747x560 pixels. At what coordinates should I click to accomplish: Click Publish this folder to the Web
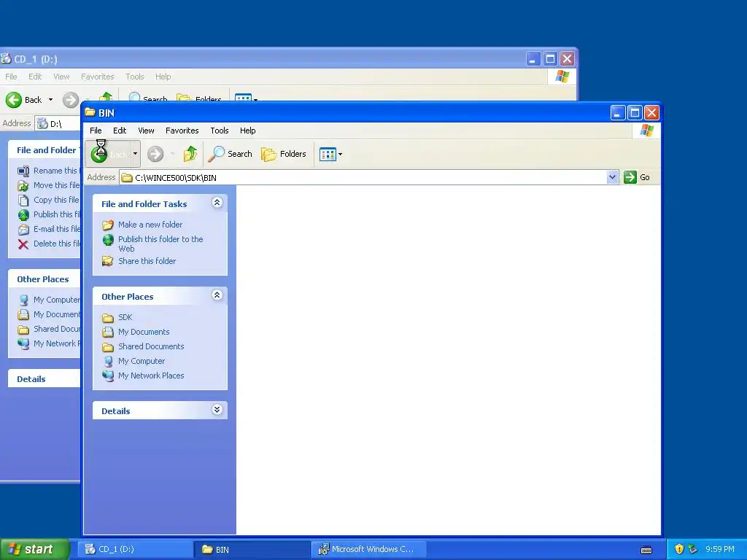(x=160, y=244)
